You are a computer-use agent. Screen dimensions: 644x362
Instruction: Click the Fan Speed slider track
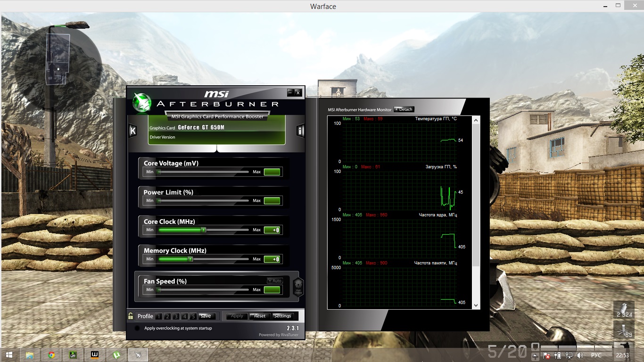[203, 290]
